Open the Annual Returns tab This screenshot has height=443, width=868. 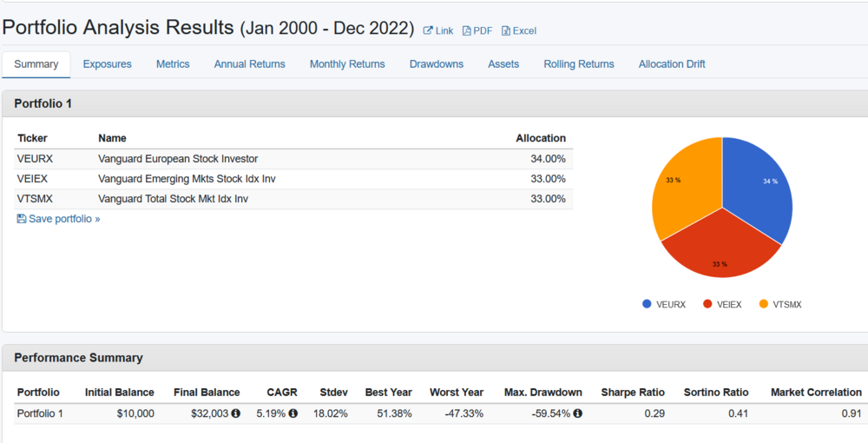point(250,64)
